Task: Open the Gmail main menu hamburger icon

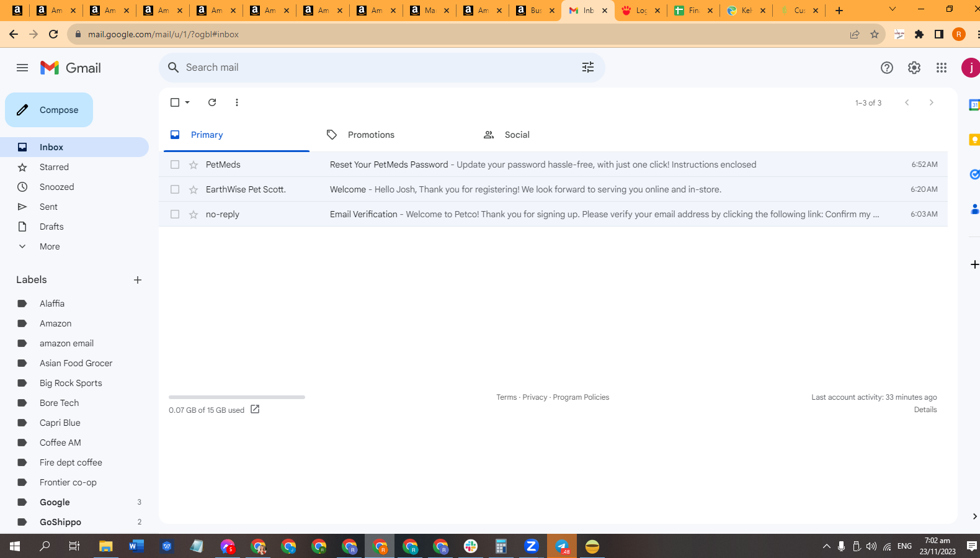Action: click(x=22, y=68)
